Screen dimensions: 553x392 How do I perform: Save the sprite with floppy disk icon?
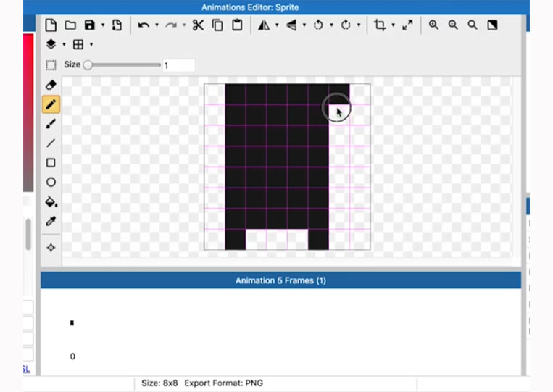point(90,25)
